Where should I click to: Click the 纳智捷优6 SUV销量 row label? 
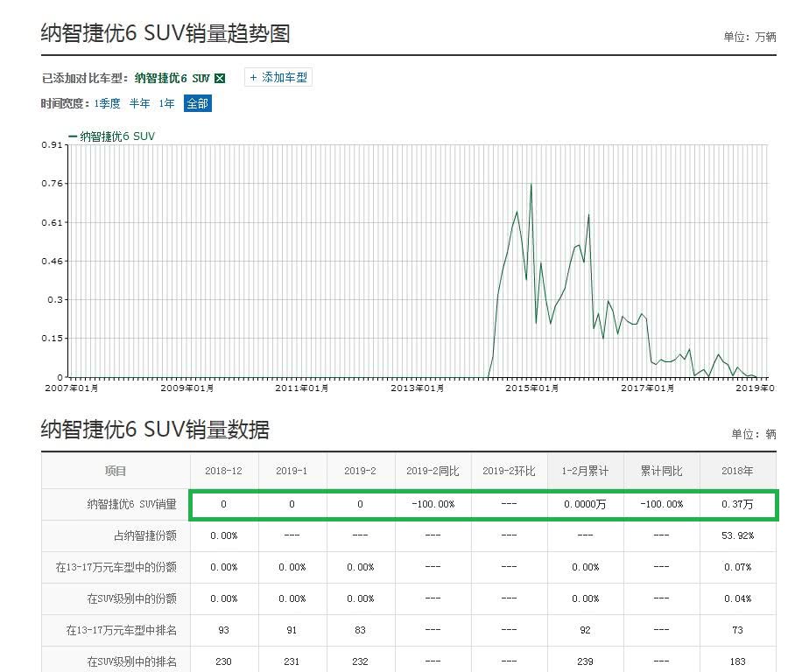(x=132, y=504)
